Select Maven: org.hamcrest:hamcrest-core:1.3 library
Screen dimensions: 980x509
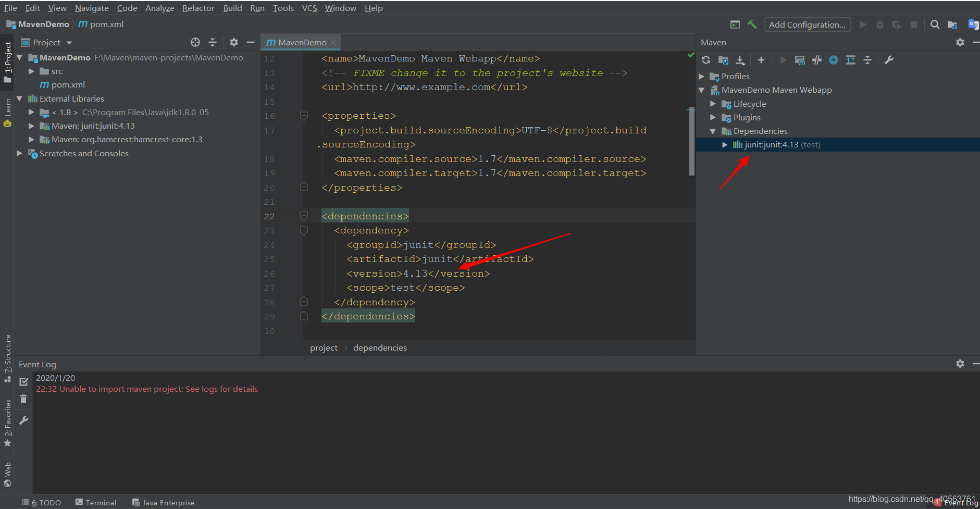[x=127, y=140]
